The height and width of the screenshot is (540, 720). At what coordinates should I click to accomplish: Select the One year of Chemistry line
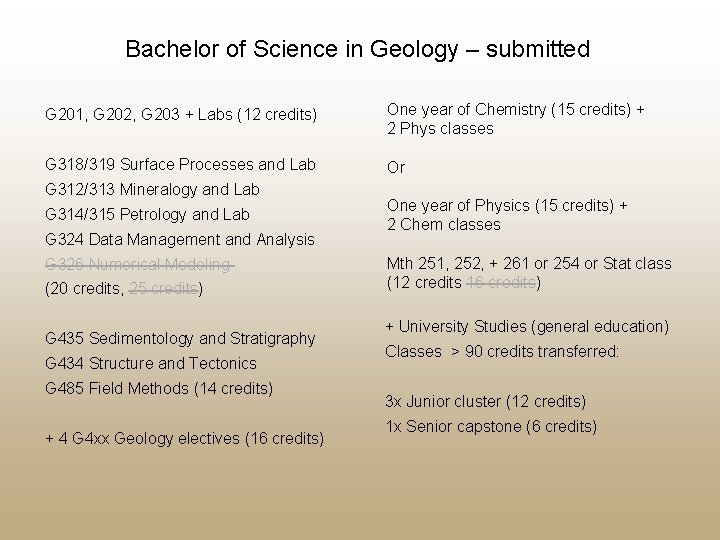click(515, 109)
